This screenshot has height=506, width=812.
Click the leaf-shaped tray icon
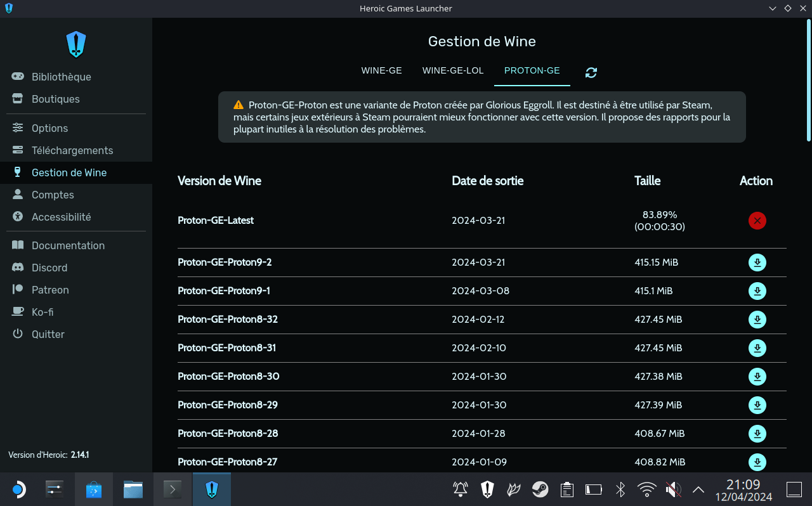[x=514, y=489]
